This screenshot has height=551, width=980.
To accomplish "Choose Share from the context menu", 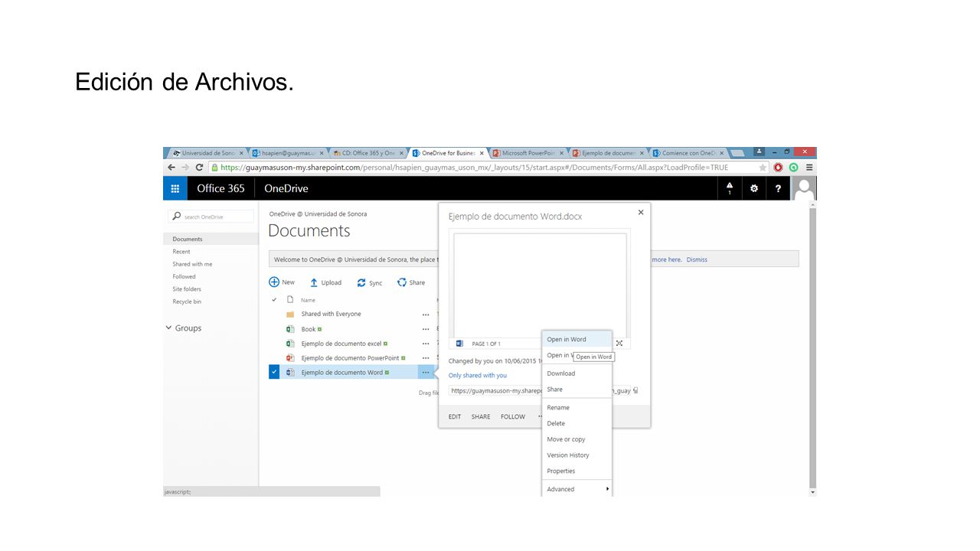I will click(x=577, y=390).
